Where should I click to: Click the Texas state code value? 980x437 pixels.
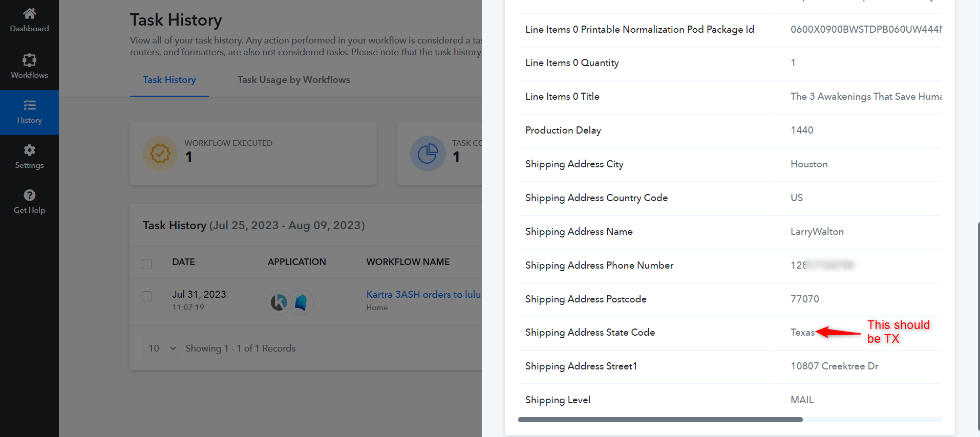coord(802,333)
